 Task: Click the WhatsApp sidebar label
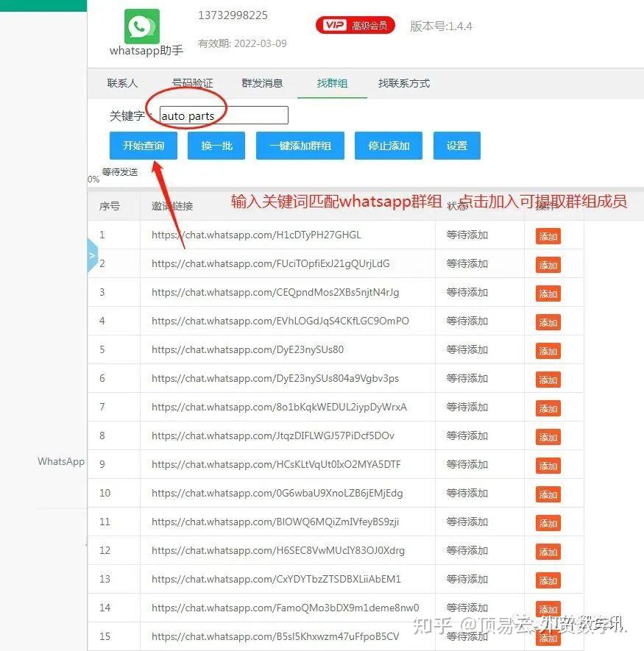61,461
